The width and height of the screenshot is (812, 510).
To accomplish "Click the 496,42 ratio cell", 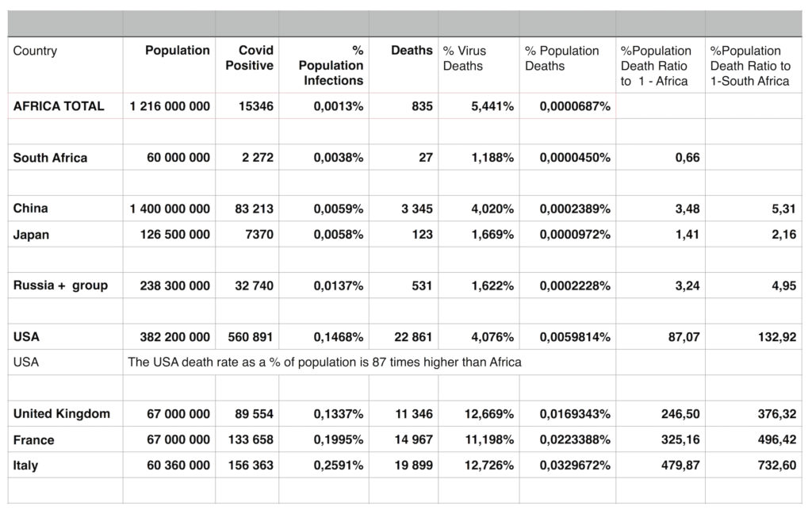I will 753,439.
